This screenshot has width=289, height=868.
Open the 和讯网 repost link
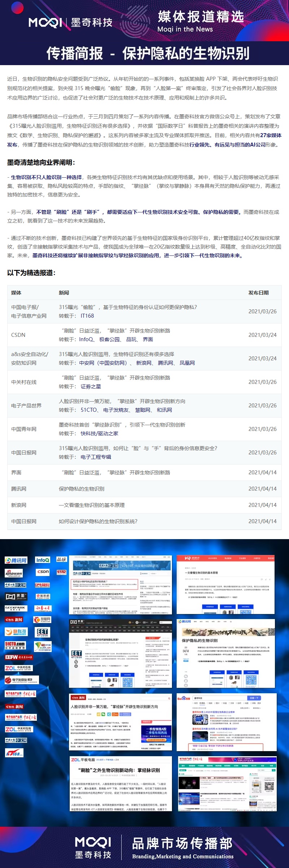(164, 410)
